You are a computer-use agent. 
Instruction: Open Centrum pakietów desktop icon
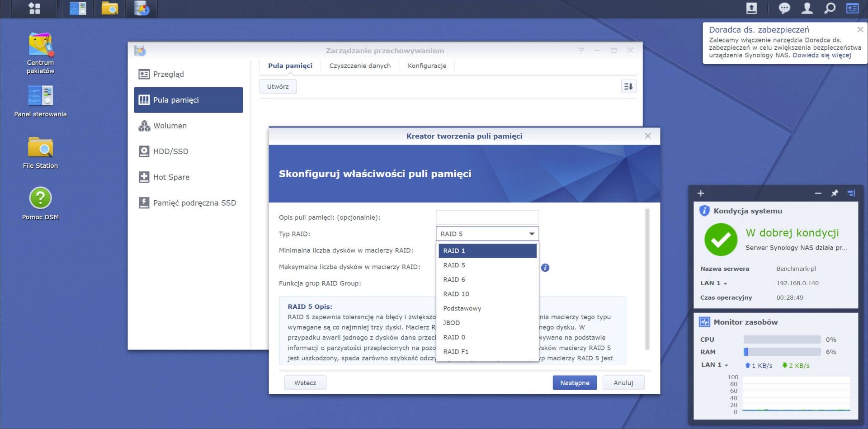[40, 53]
